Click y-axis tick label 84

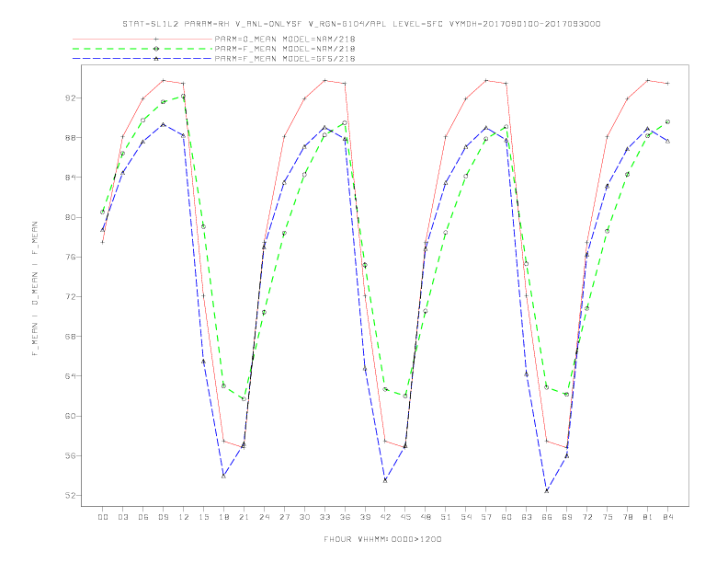click(x=71, y=178)
